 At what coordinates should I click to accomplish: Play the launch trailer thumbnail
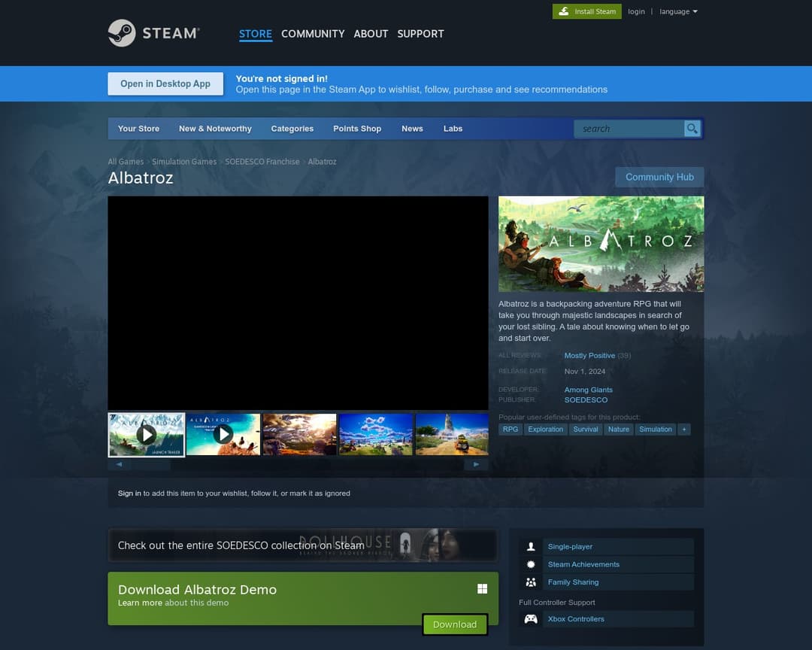[147, 434]
